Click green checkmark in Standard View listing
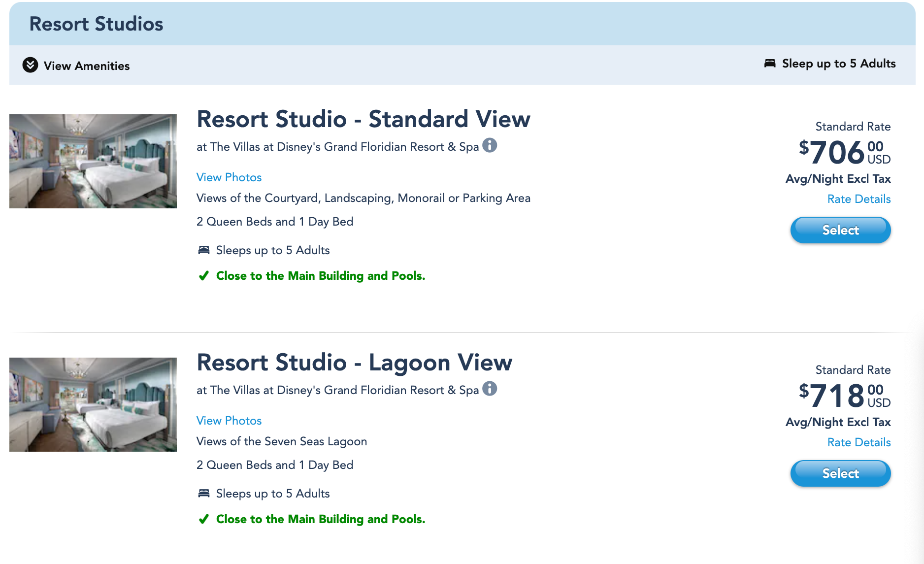The width and height of the screenshot is (924, 564). [203, 276]
